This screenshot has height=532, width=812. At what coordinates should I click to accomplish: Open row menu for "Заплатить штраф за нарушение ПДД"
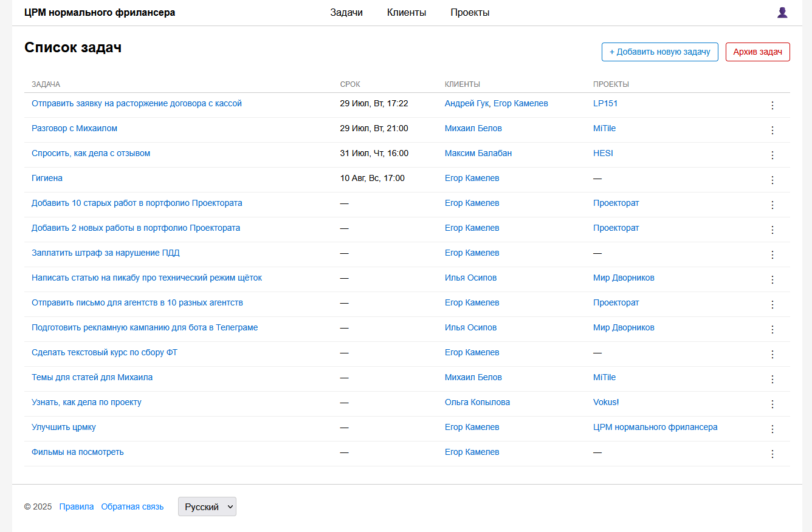(x=772, y=254)
